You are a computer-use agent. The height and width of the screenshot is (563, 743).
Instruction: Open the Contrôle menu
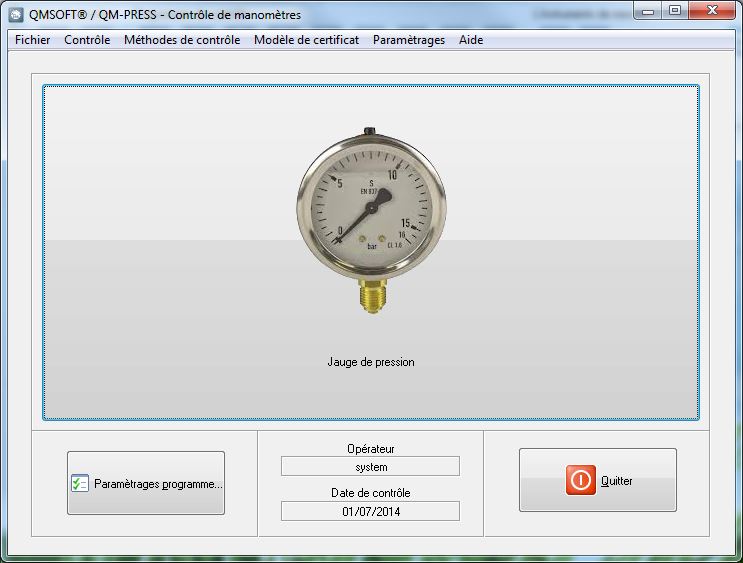[x=87, y=40]
